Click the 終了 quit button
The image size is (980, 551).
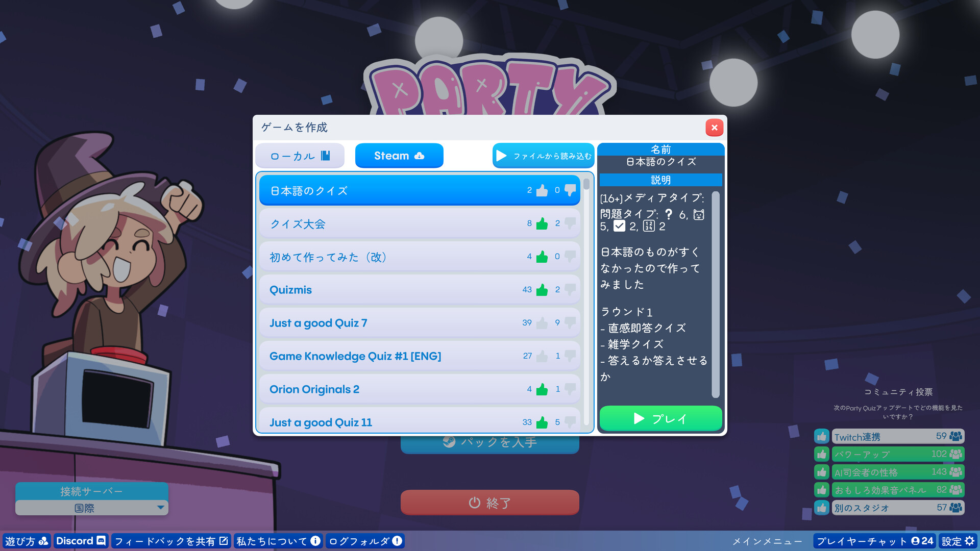pyautogui.click(x=490, y=503)
